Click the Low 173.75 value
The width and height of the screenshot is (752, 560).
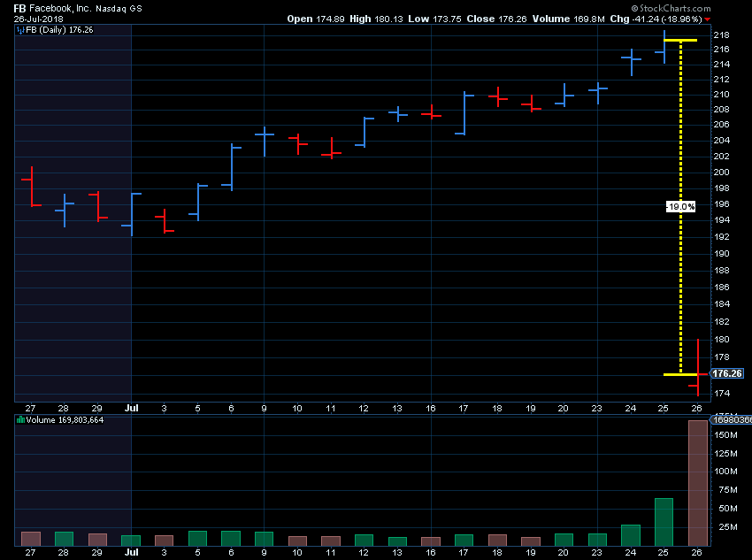click(434, 19)
